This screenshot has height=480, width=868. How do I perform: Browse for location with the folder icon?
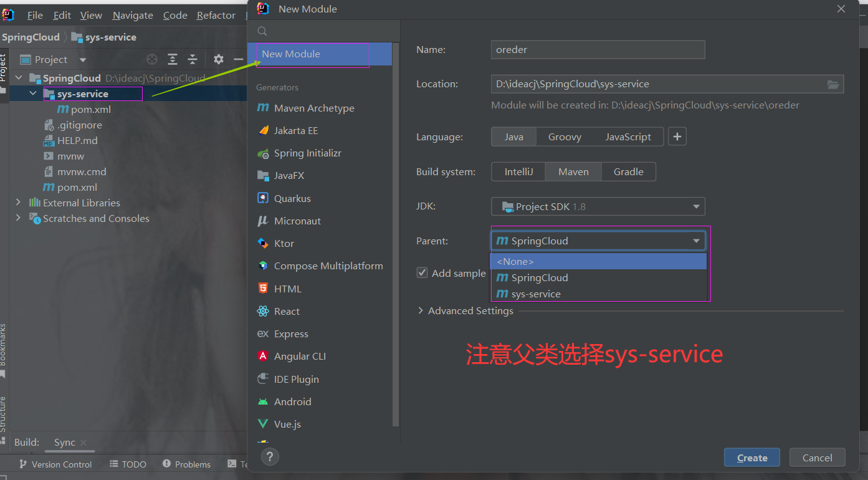point(833,84)
